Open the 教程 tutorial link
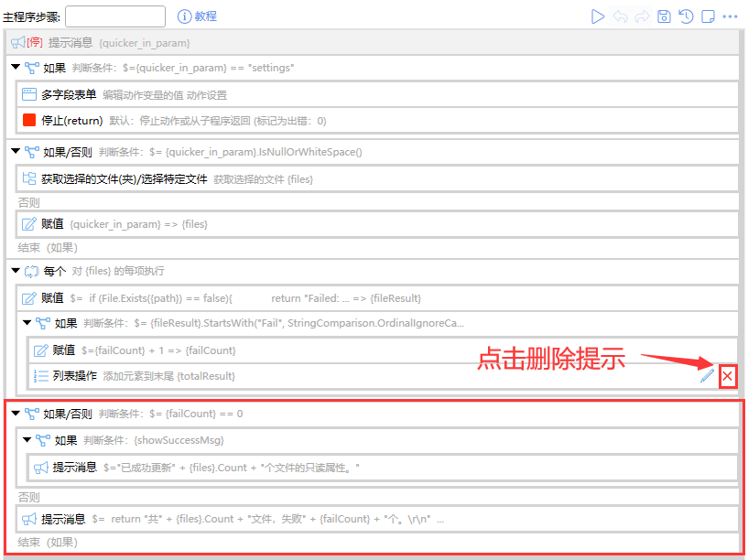 tap(197, 16)
